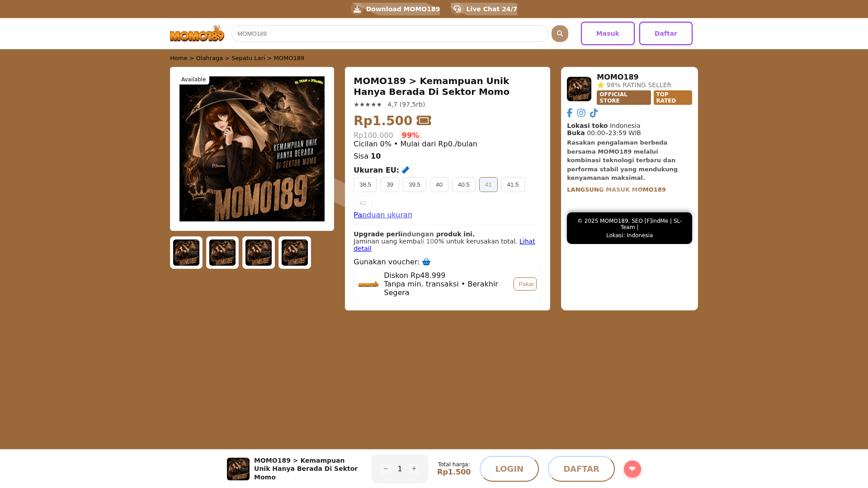
Task: Decrease quantity with minus button
Action: click(x=386, y=469)
